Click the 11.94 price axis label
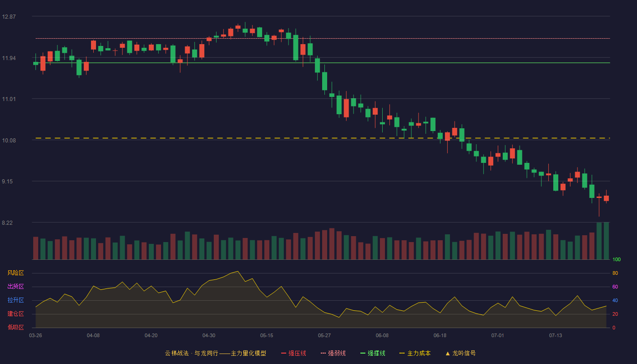 (x=9, y=58)
